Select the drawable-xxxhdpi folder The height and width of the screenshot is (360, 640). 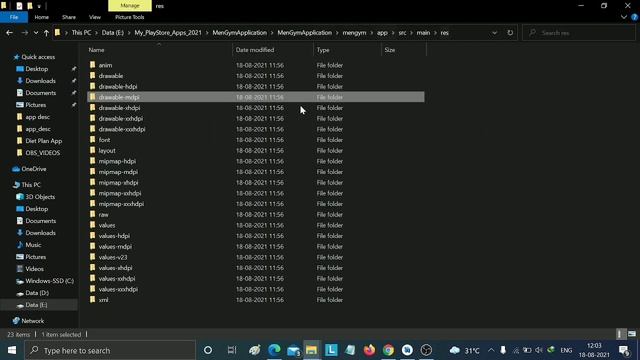point(122,129)
